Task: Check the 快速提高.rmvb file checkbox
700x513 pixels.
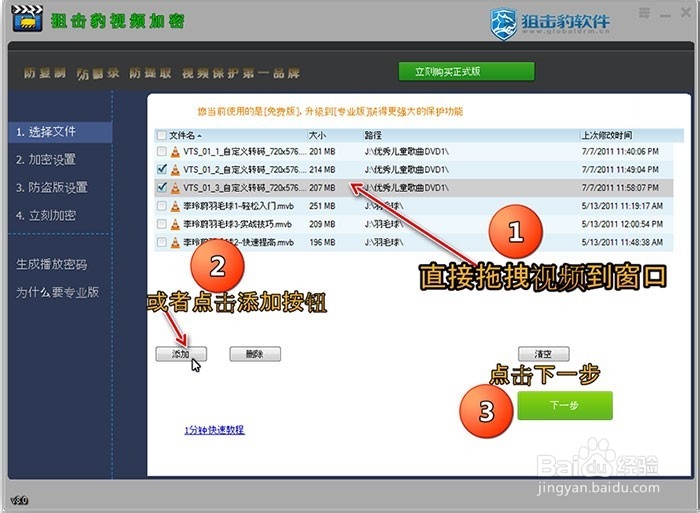Action: [x=162, y=242]
